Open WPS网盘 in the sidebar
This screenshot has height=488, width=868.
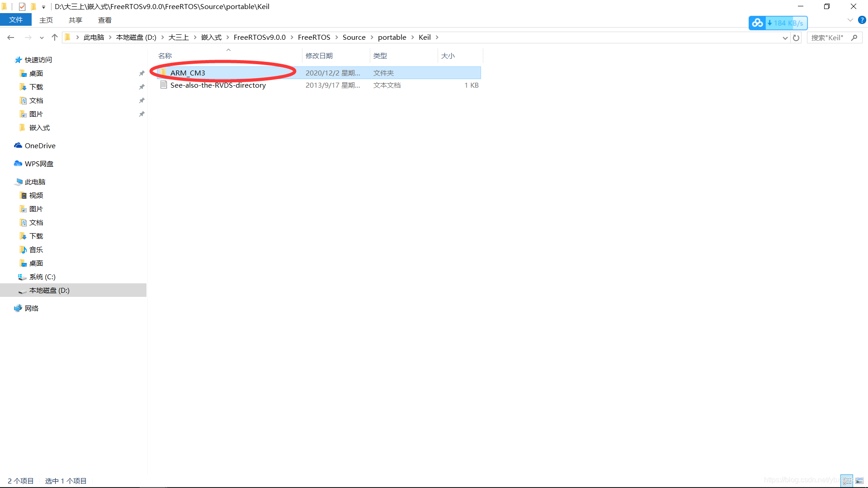pyautogui.click(x=39, y=164)
